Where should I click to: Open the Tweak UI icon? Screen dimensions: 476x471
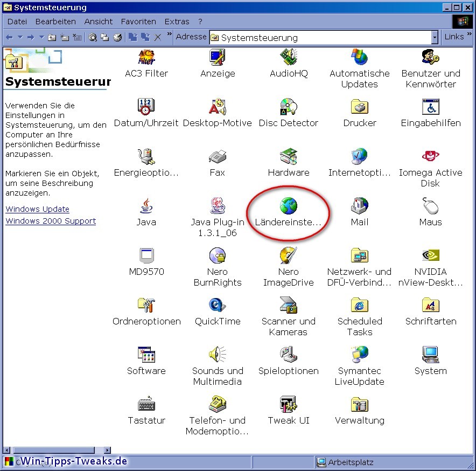289,404
